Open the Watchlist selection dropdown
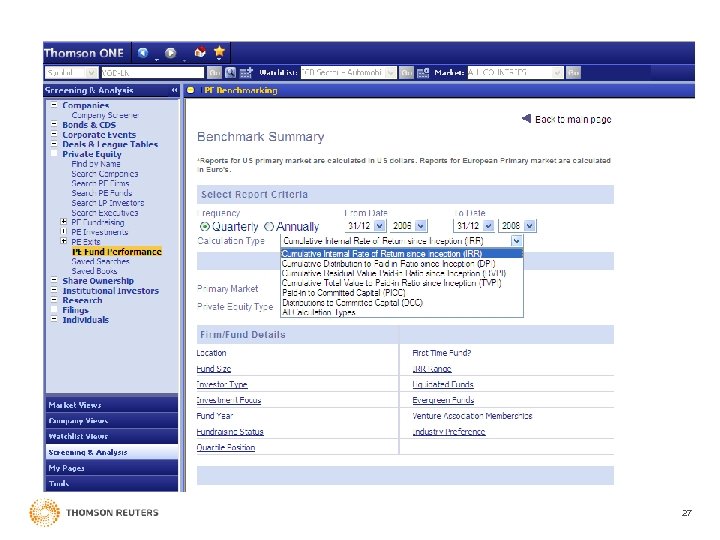720x540 pixels. [x=391, y=73]
